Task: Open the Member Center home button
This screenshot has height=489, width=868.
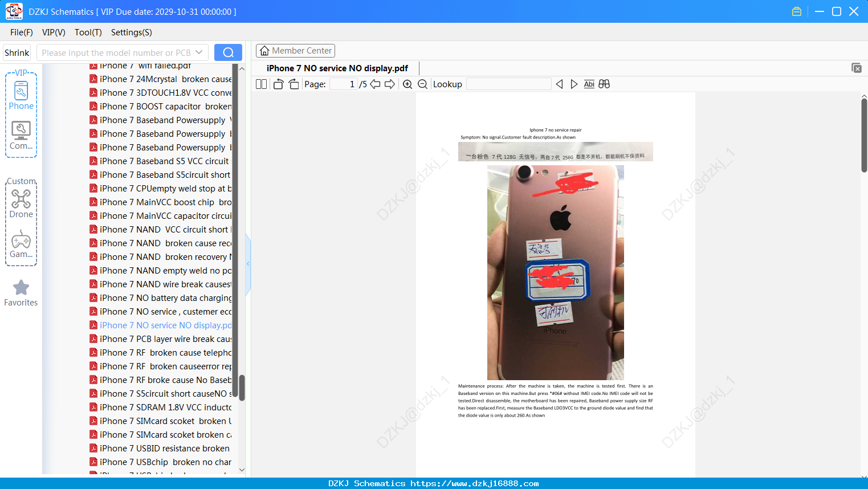Action: (295, 51)
